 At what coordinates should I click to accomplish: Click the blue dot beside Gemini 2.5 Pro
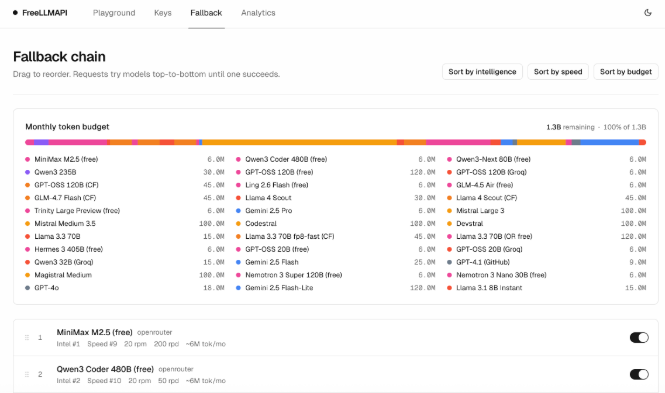238,211
